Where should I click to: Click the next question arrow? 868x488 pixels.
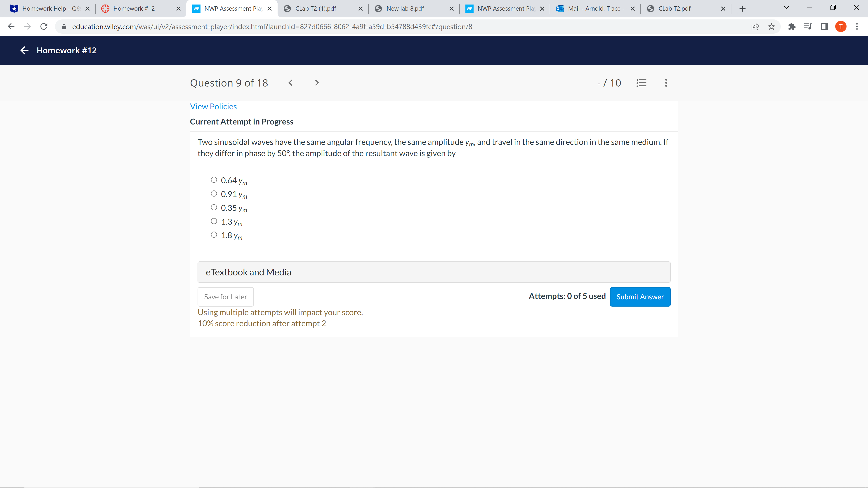(316, 83)
